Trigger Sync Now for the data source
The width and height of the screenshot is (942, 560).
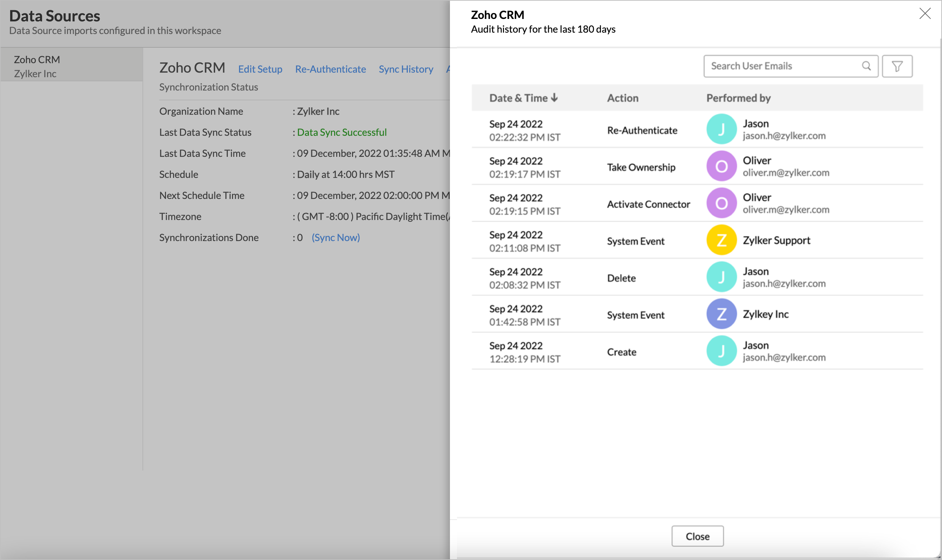tap(336, 237)
